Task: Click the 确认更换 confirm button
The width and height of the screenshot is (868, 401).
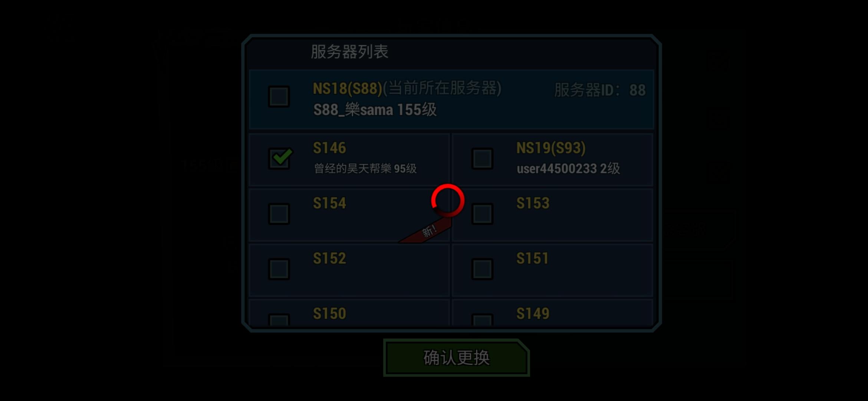Action: click(x=456, y=358)
